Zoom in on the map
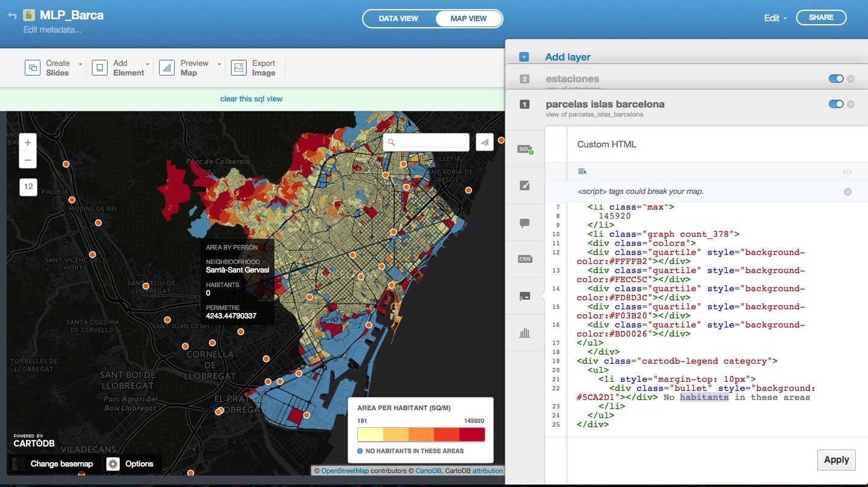Viewport: 868px width, 487px height. point(28,143)
